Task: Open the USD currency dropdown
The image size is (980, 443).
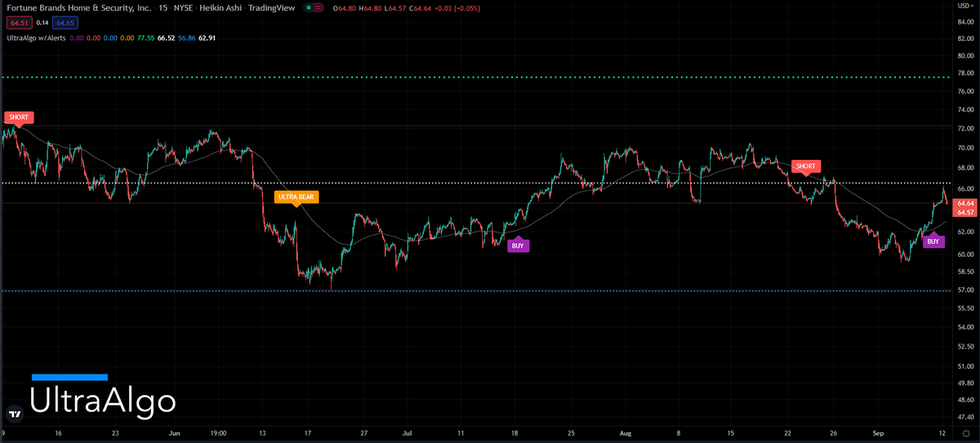Action: click(964, 6)
